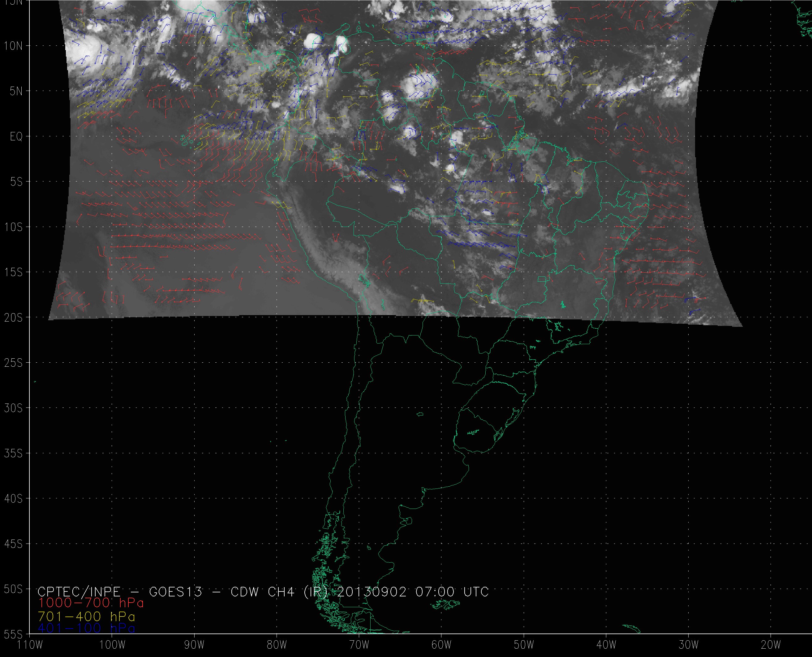Click the 10N latitude axis label

tap(13, 46)
